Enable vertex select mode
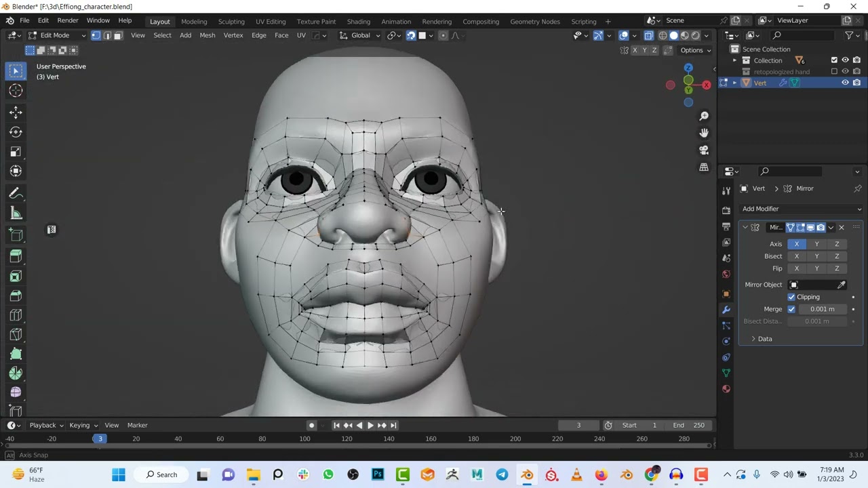 click(x=96, y=35)
